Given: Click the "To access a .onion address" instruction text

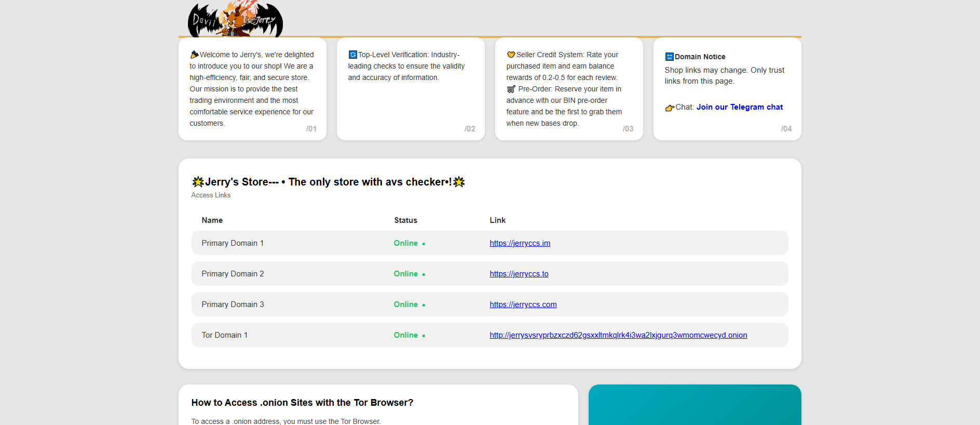Looking at the screenshot, I should point(286,421).
